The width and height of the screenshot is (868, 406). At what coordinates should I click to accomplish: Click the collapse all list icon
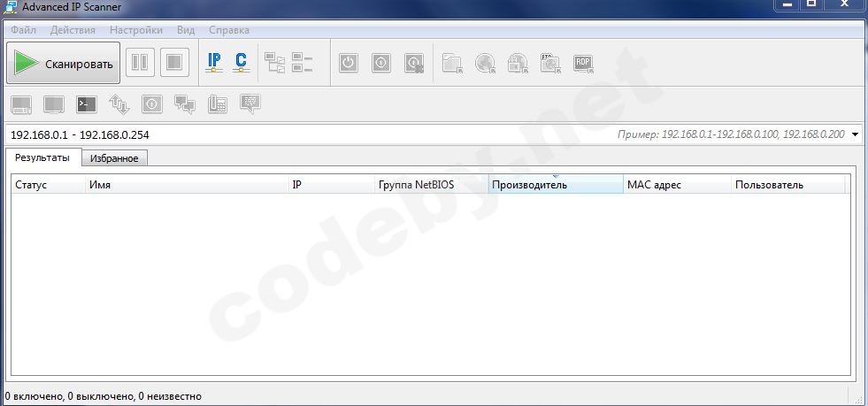(x=303, y=63)
